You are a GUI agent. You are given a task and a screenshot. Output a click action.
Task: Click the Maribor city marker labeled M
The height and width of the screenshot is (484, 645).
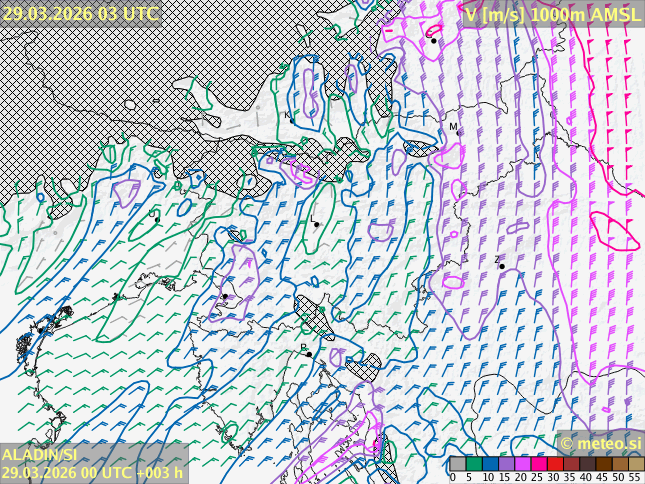[459, 132]
